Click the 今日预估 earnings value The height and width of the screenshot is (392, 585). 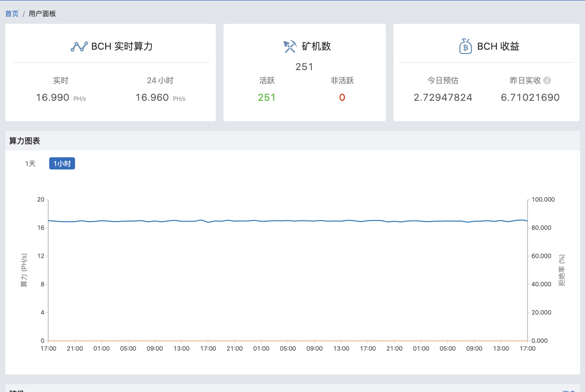tap(443, 97)
